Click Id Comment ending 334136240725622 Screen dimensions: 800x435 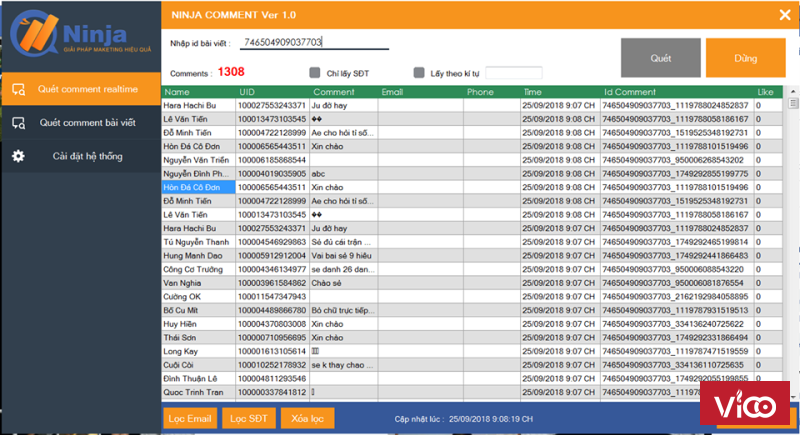(677, 324)
